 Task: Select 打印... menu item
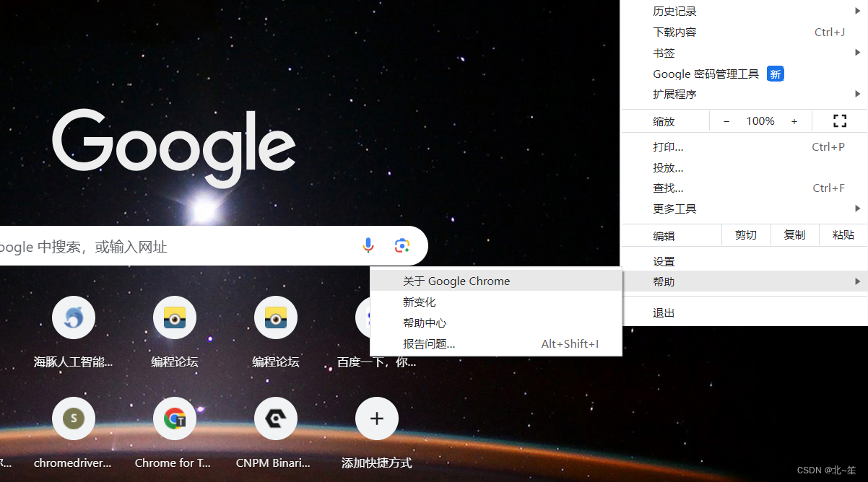[745, 146]
